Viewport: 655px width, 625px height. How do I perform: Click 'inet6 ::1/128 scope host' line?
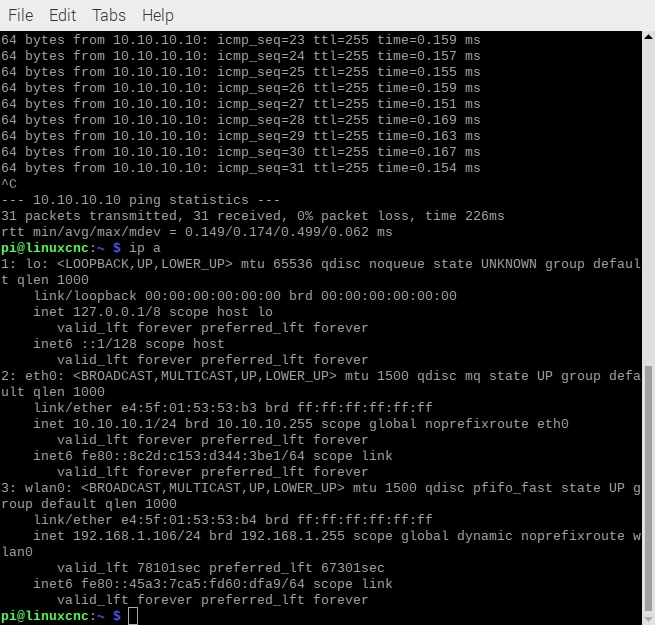[x=129, y=344]
